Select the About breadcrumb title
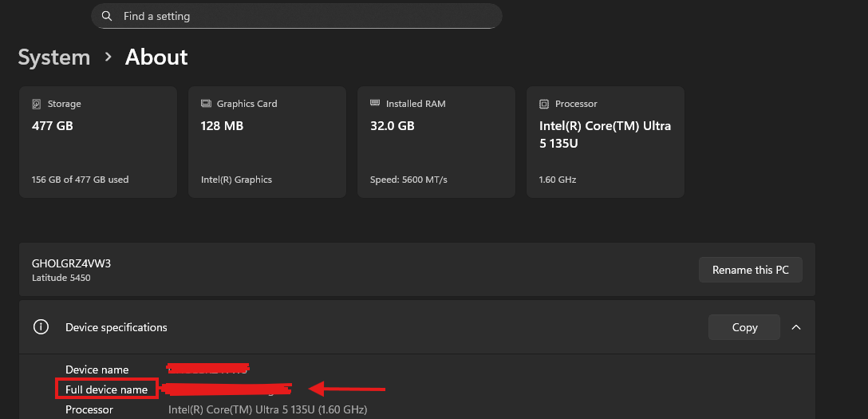 click(156, 57)
